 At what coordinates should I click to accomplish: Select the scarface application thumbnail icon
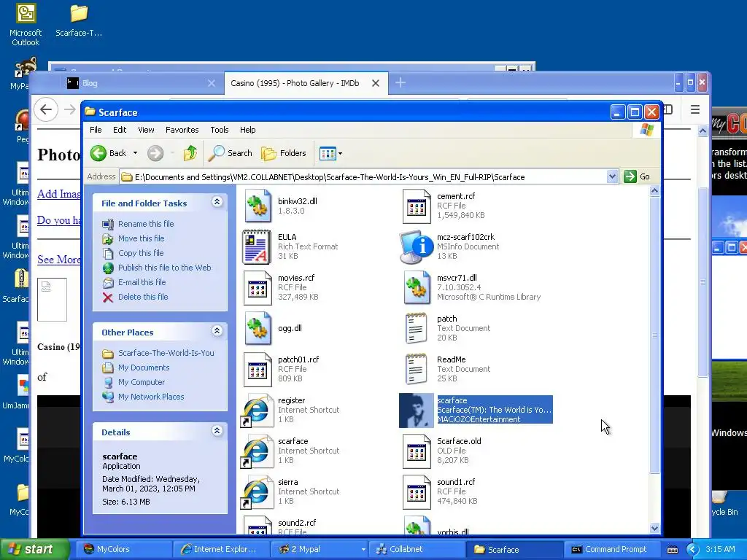coord(417,411)
